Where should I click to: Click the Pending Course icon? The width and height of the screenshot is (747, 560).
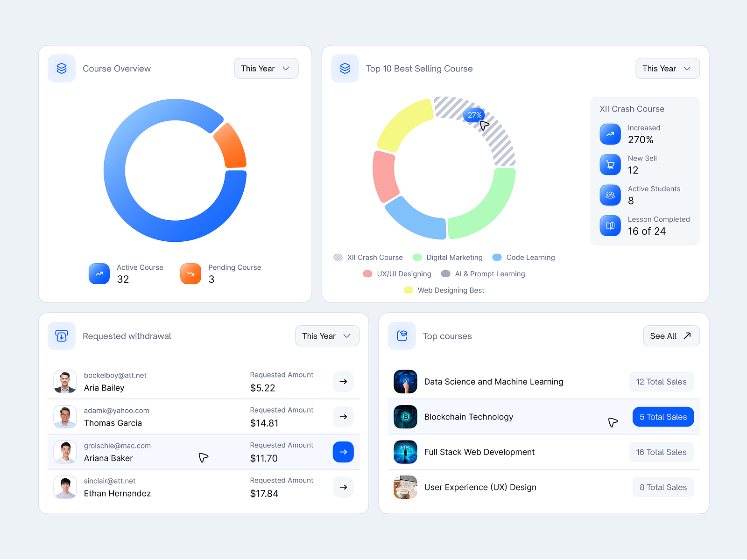[x=190, y=274]
